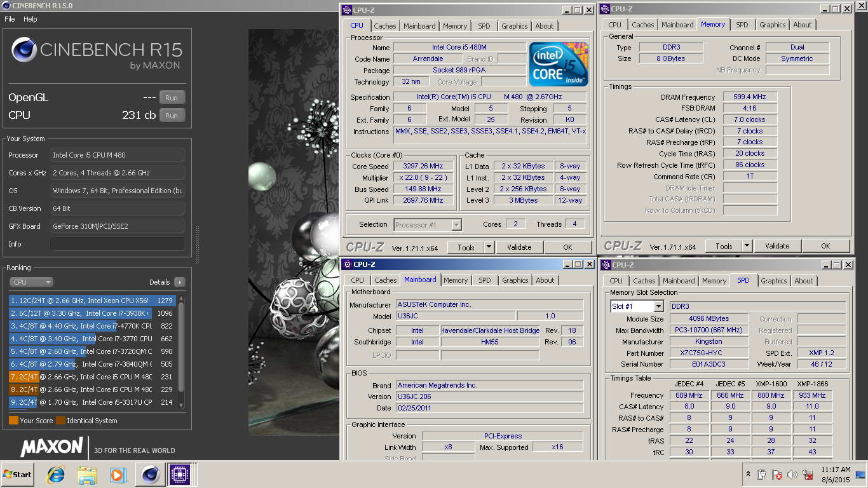
Task: Run the OpenGL benchmark
Action: [172, 98]
